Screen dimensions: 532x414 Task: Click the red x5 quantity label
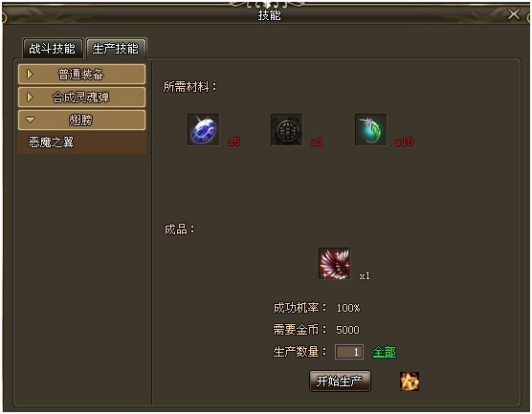[234, 142]
